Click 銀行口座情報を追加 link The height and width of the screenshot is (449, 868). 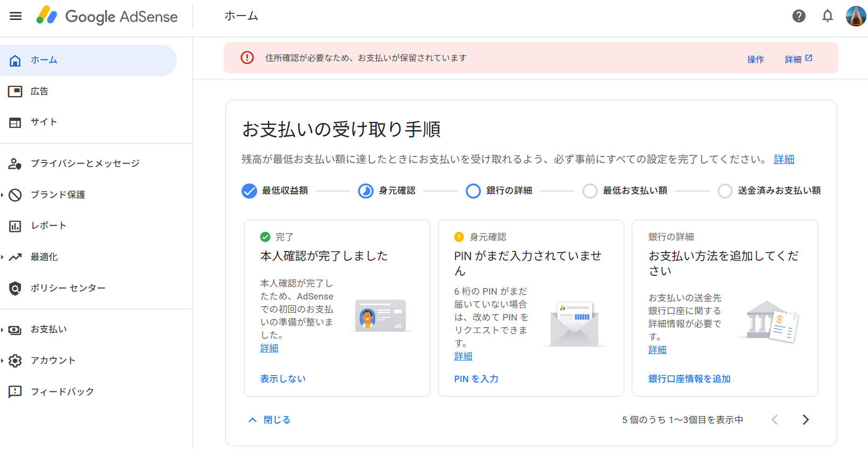pyautogui.click(x=689, y=379)
